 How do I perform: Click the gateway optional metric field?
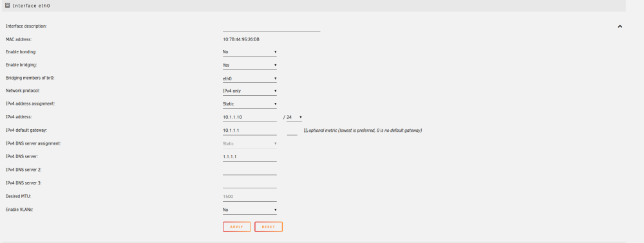[292, 130]
